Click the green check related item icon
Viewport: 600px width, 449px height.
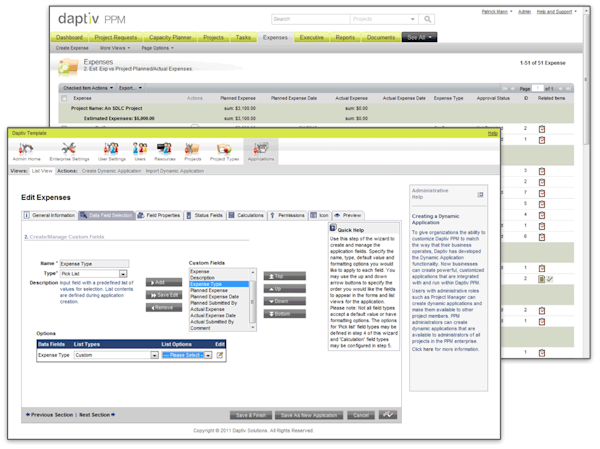550,279
